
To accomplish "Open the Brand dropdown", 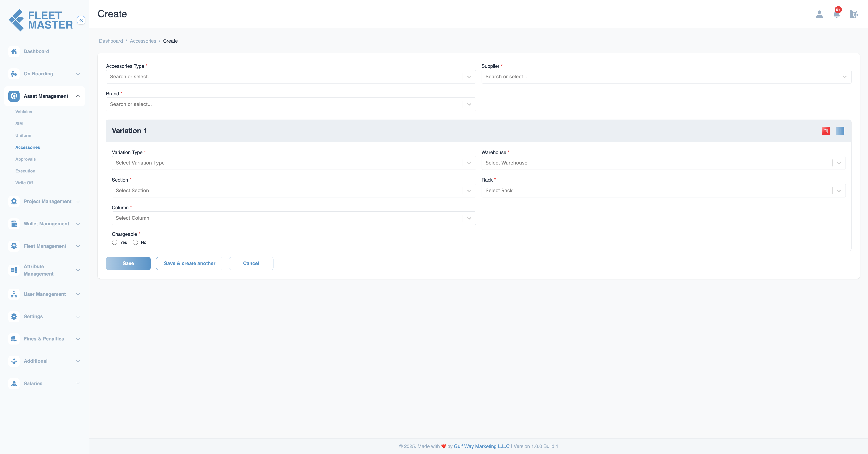I will click(x=291, y=104).
